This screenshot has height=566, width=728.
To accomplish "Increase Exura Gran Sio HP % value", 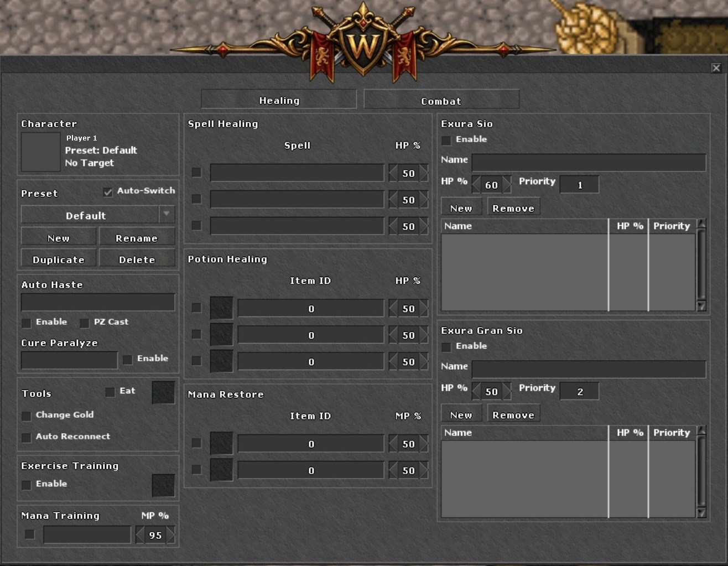I will click(507, 391).
